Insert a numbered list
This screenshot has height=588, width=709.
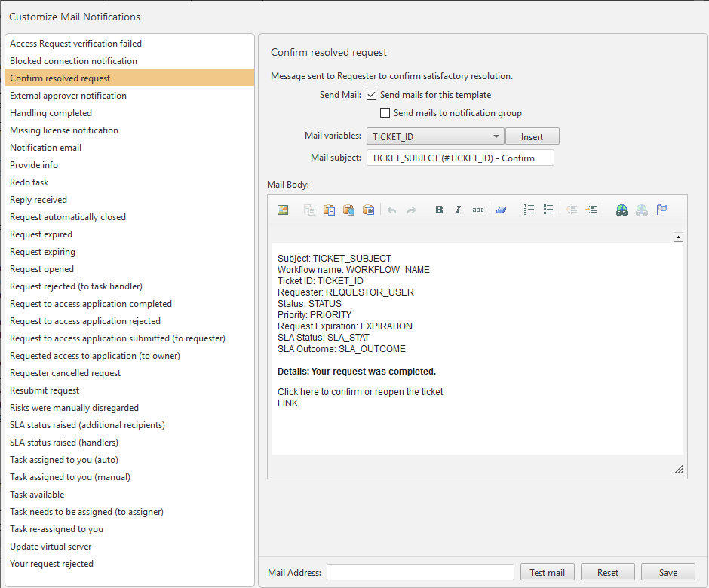coord(529,210)
